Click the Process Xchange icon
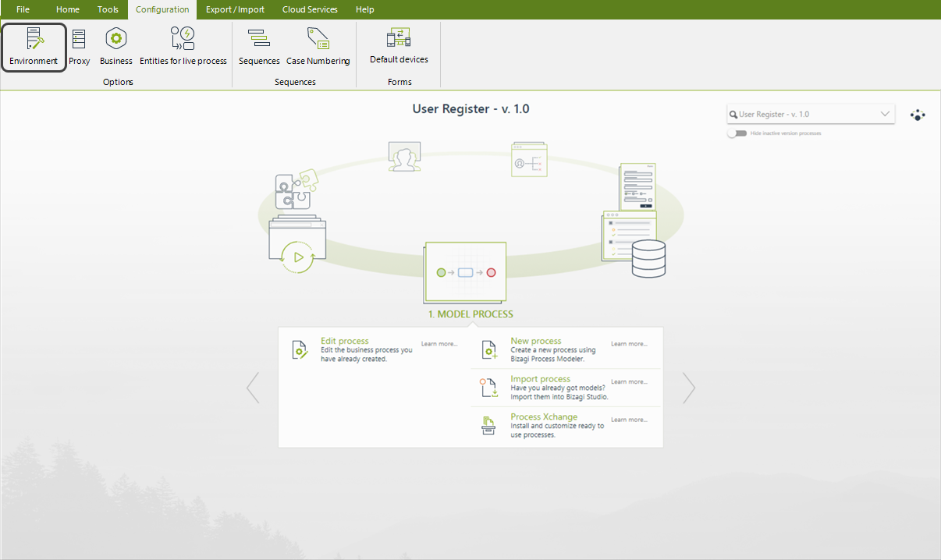941x560 pixels. point(488,426)
